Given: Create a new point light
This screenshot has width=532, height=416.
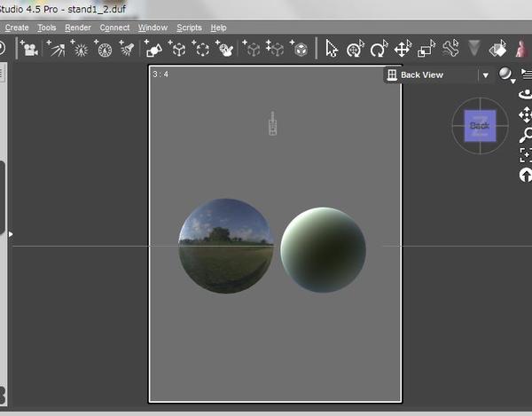Looking at the screenshot, I should point(79,49).
